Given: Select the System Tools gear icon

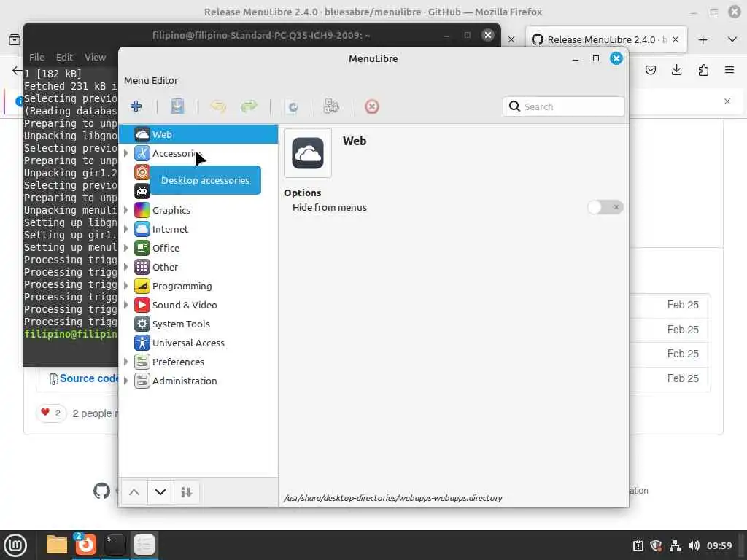Looking at the screenshot, I should click(x=142, y=324).
